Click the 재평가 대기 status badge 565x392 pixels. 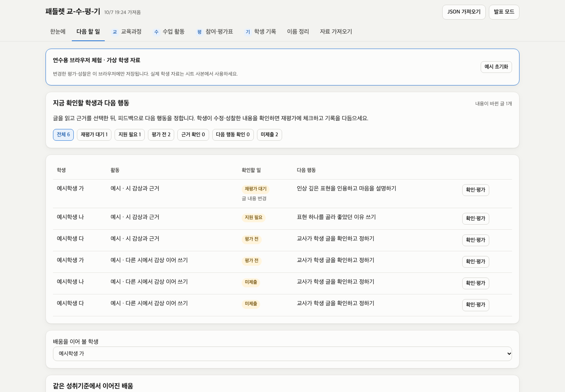click(x=255, y=189)
